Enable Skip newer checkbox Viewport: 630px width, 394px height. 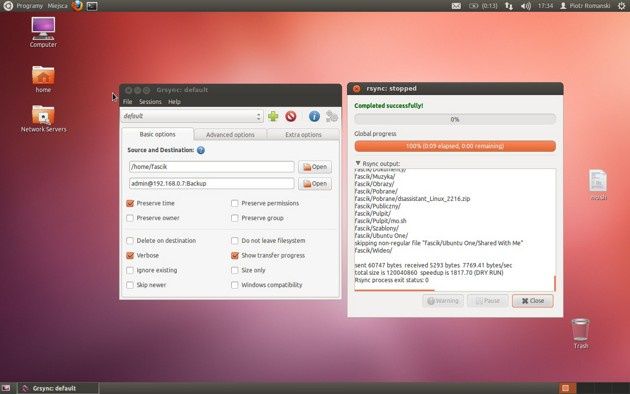pyautogui.click(x=130, y=285)
